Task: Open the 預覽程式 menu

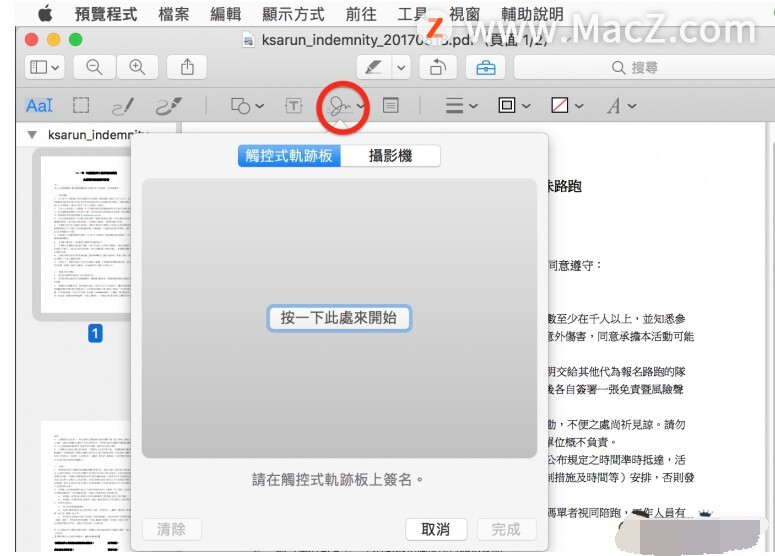Action: [x=106, y=14]
